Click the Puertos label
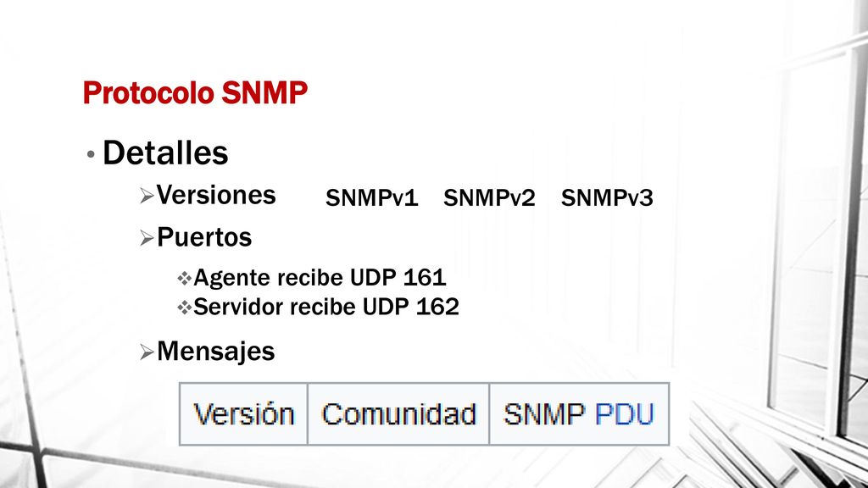868x488 pixels. point(204,237)
